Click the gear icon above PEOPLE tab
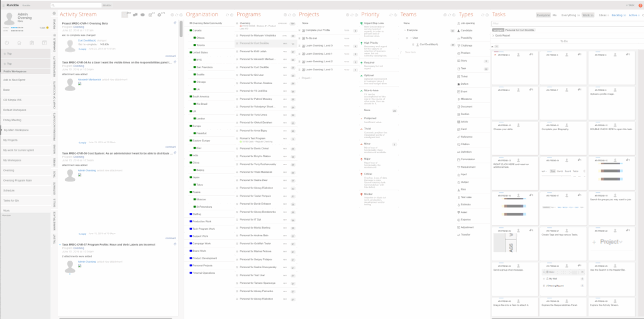The image size is (644, 319). click(54, 13)
